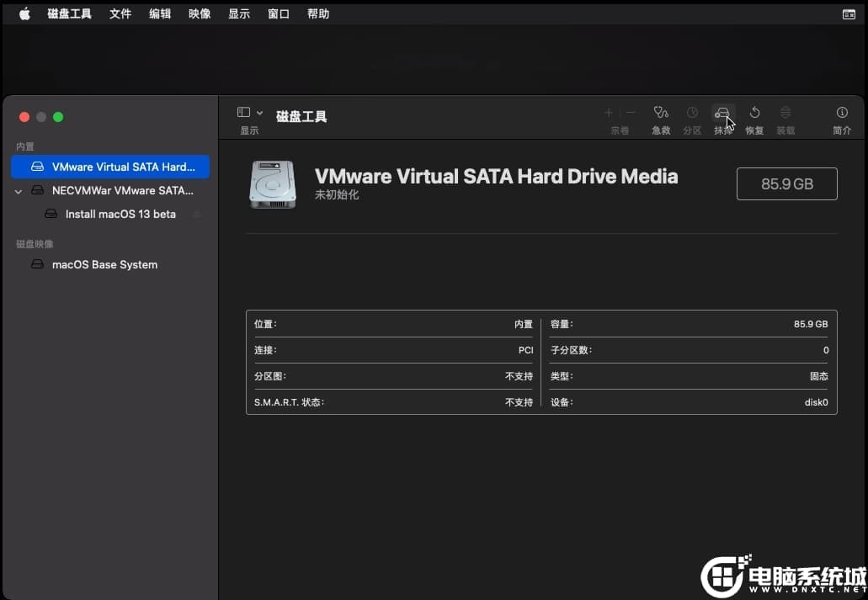Add a volume using the plus icon
The width and height of the screenshot is (868, 600).
pos(609,112)
